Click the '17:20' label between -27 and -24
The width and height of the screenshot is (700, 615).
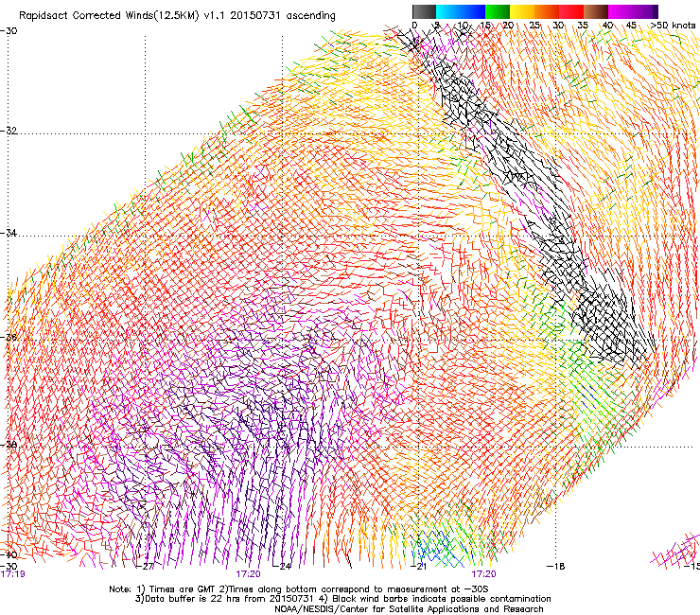coord(248,574)
